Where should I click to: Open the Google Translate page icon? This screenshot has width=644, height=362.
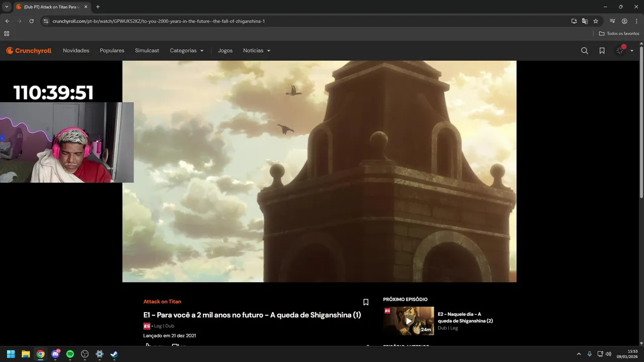pyautogui.click(x=585, y=21)
